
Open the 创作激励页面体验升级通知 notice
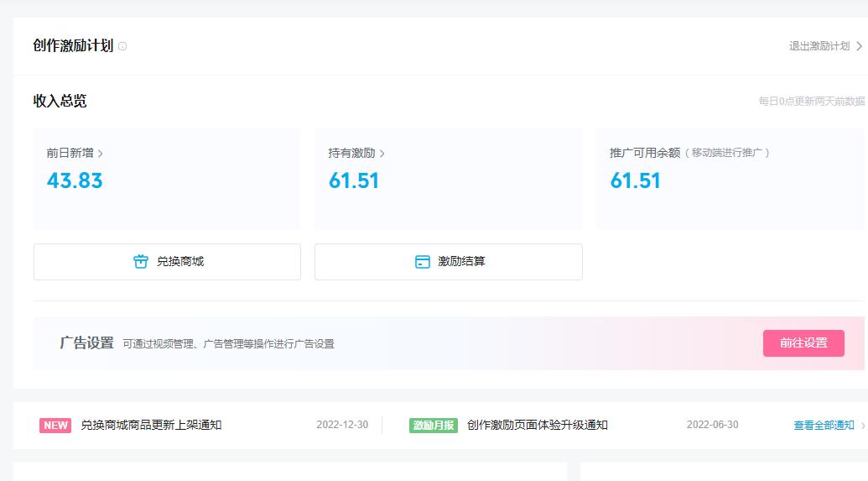point(538,425)
